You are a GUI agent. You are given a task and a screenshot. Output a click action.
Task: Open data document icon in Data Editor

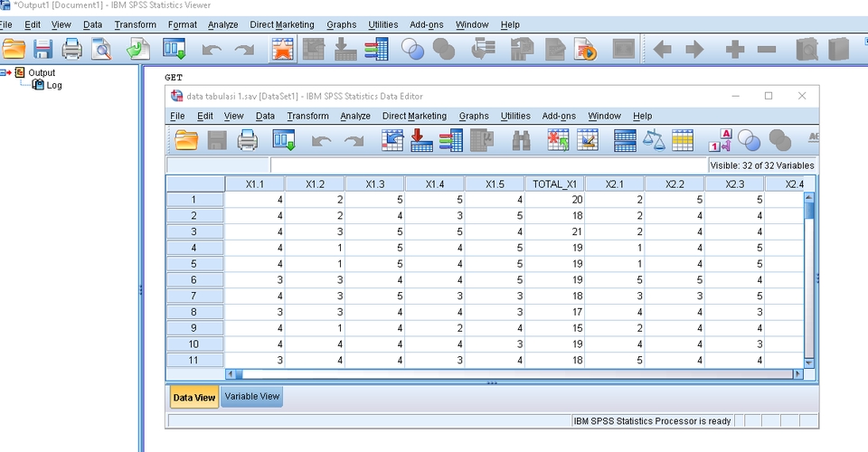(x=186, y=140)
